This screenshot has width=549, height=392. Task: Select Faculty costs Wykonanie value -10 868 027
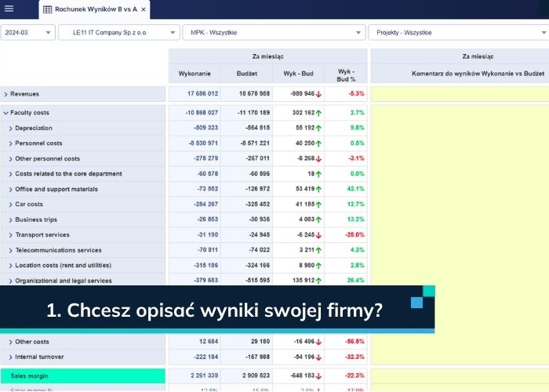point(202,113)
